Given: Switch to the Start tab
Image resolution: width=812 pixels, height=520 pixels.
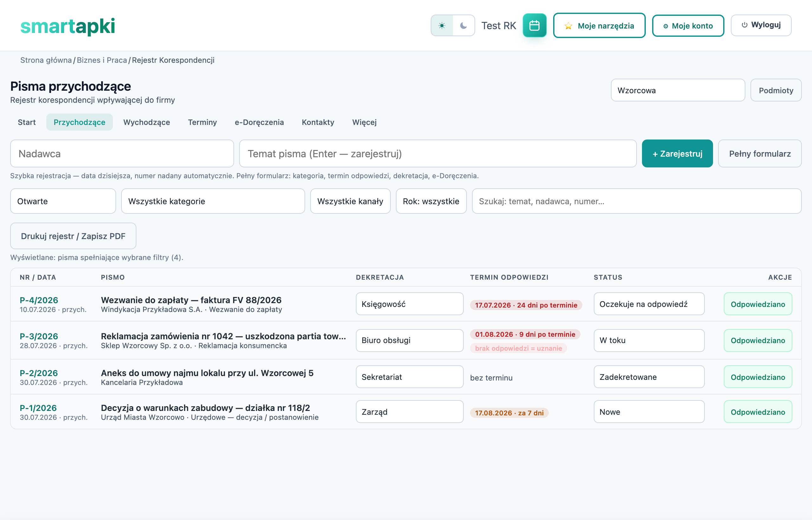Looking at the screenshot, I should [27, 122].
